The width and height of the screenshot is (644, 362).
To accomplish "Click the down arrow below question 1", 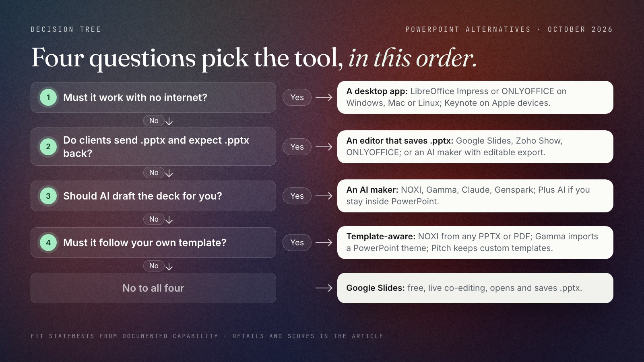I will [x=169, y=121].
